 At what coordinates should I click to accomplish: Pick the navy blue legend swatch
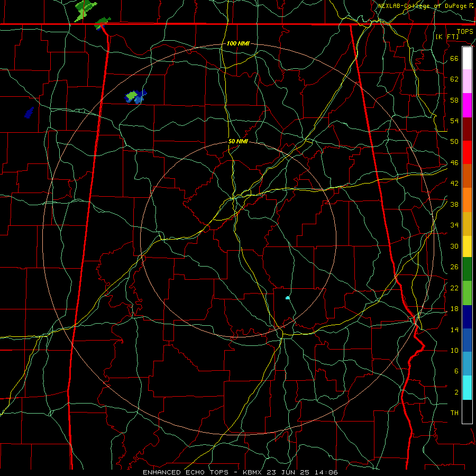coord(467,317)
